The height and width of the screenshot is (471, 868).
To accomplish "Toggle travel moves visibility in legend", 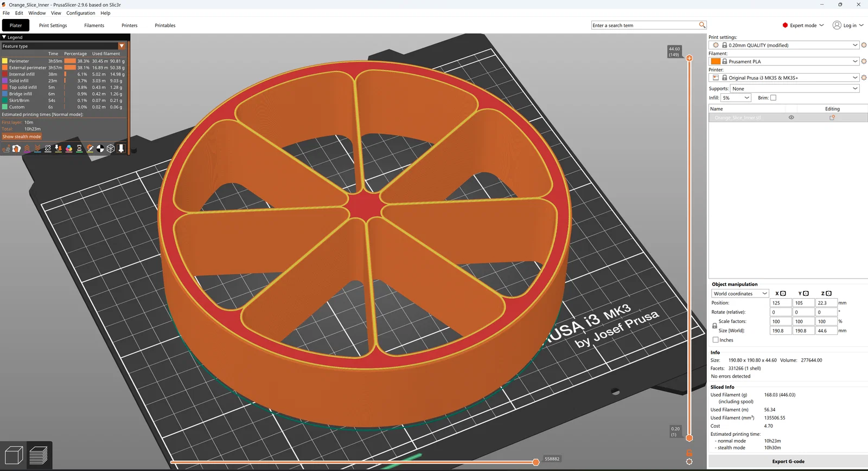I will tap(6, 149).
